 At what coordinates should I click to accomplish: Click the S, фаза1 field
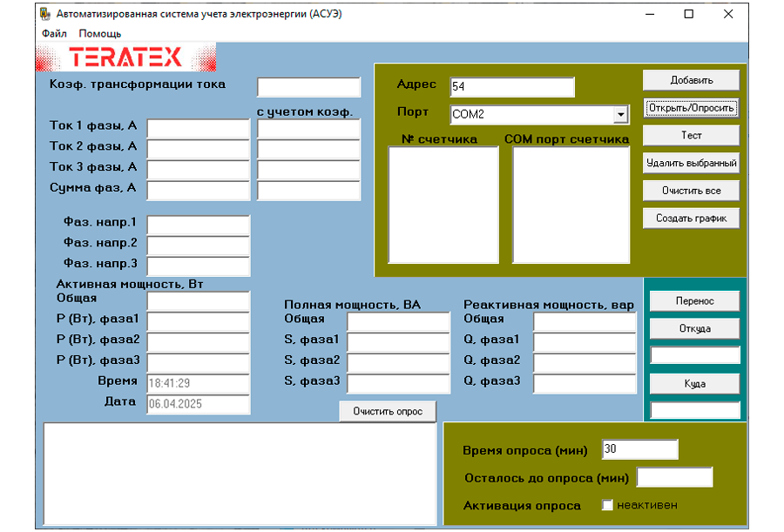pos(398,342)
